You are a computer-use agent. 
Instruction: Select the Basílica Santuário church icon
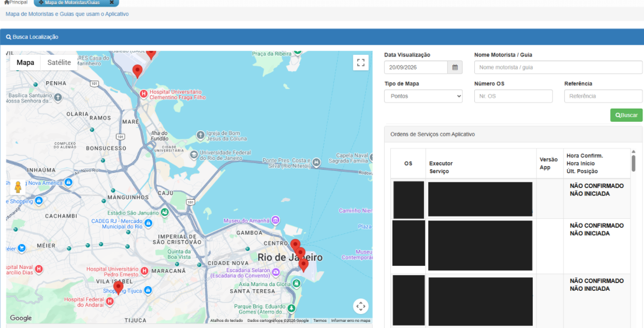pyautogui.click(x=58, y=97)
